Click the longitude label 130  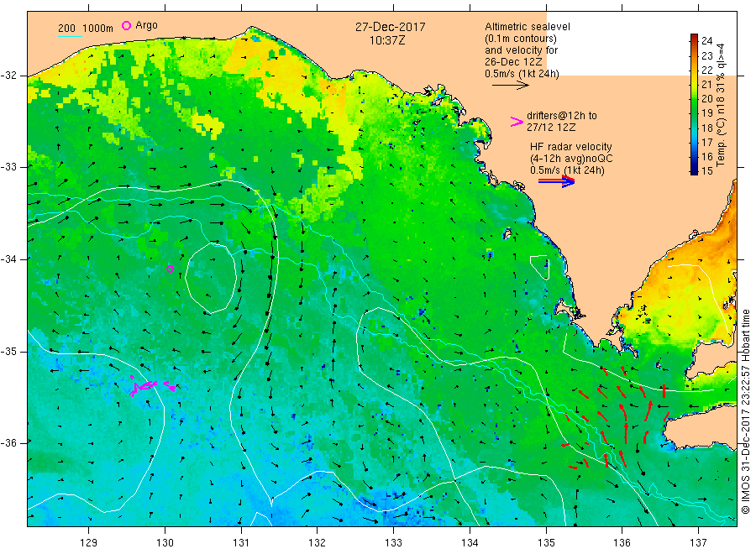[165, 543]
